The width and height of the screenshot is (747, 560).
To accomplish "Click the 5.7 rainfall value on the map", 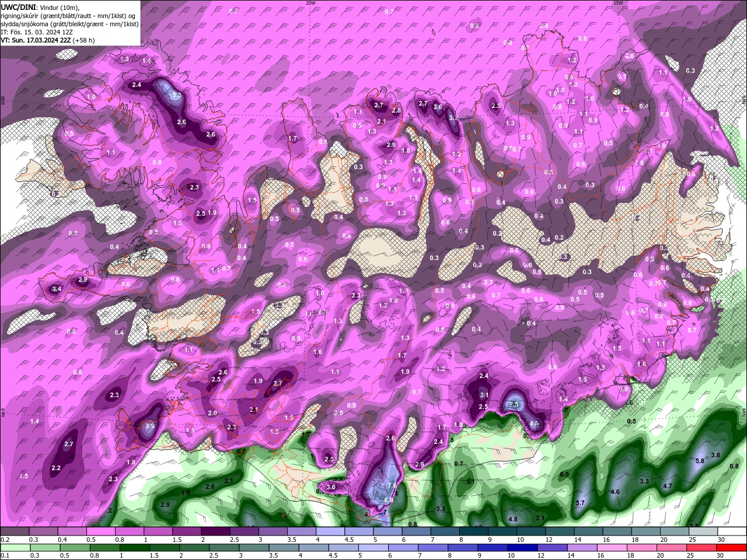I will coord(580,503).
